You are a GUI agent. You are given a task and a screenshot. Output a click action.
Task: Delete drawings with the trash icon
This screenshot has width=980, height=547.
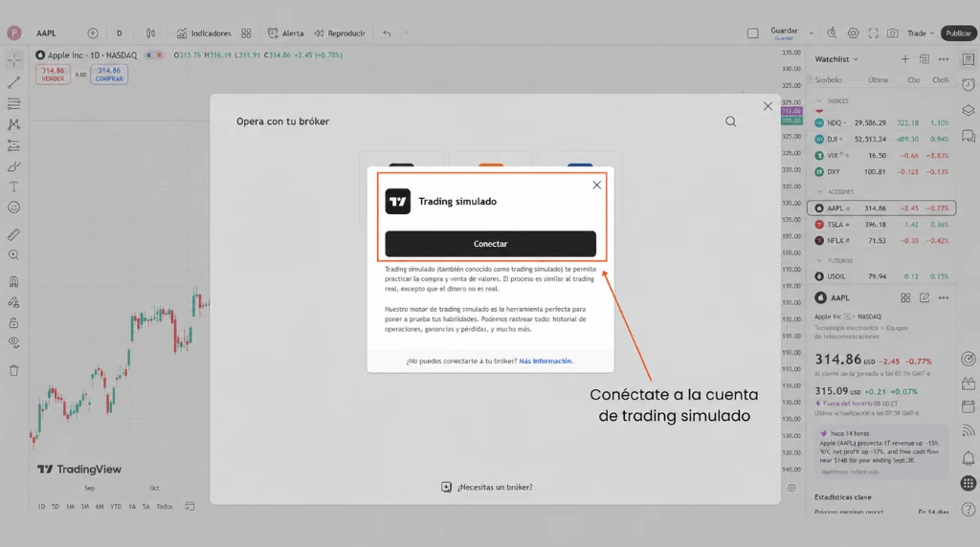coord(13,370)
